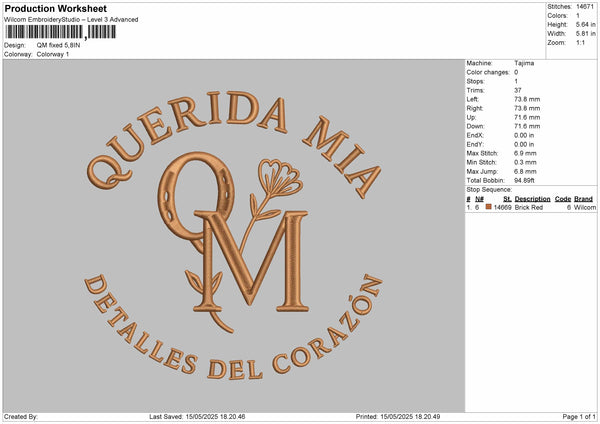Select 'Wilcom EmbroideryStudio – Level 3 Advanced' text

(71, 20)
